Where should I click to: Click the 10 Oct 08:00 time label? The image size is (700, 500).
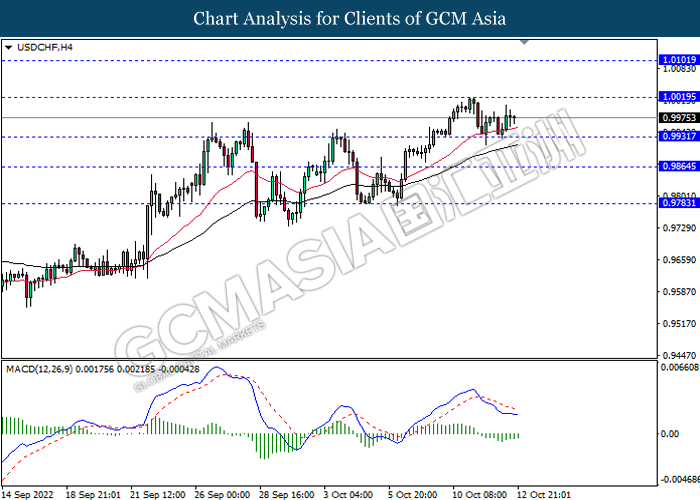tap(479, 495)
